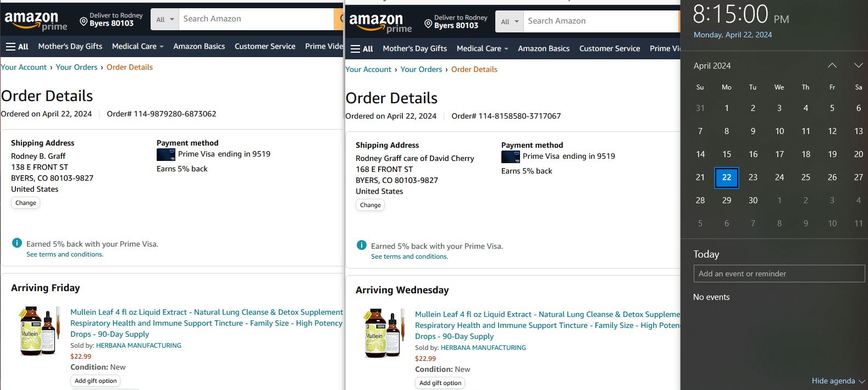Click the Add an event or reminder field

(x=779, y=274)
